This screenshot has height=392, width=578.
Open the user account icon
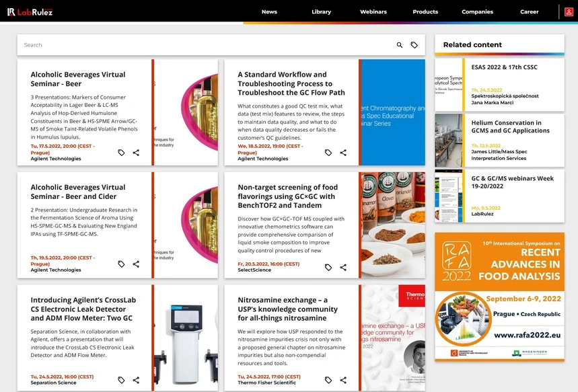tap(569, 12)
